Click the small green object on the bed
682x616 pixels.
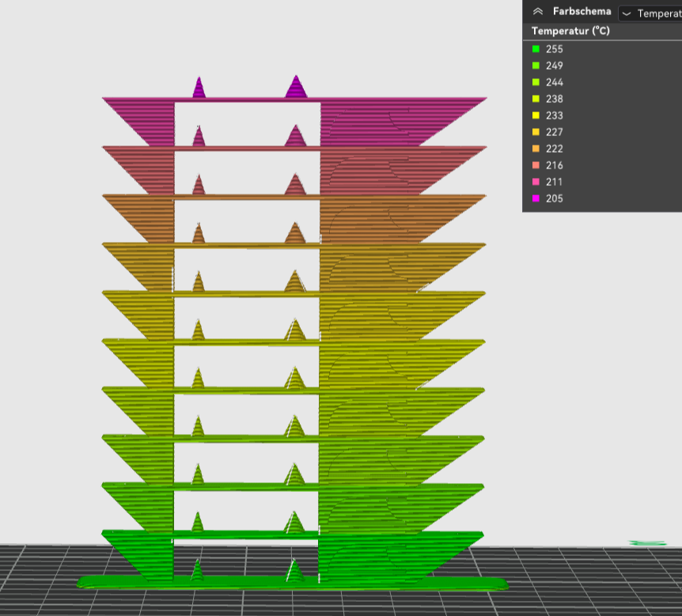point(647,543)
